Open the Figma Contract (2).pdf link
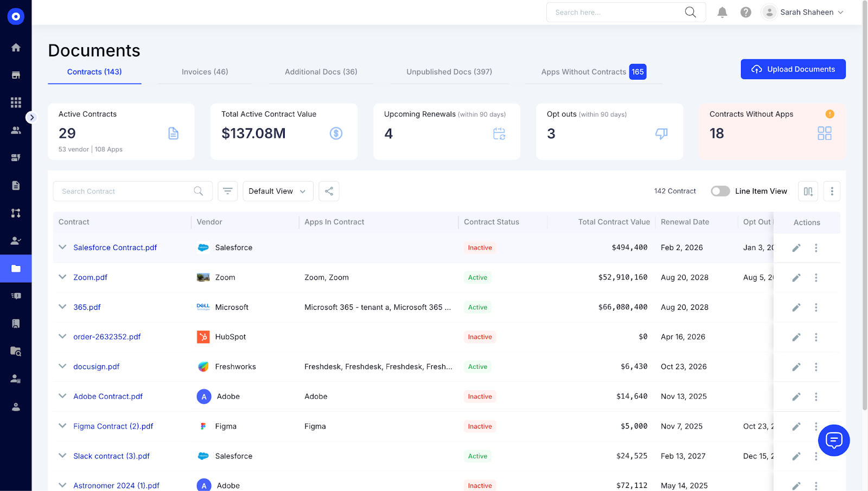The image size is (868, 491). click(113, 426)
